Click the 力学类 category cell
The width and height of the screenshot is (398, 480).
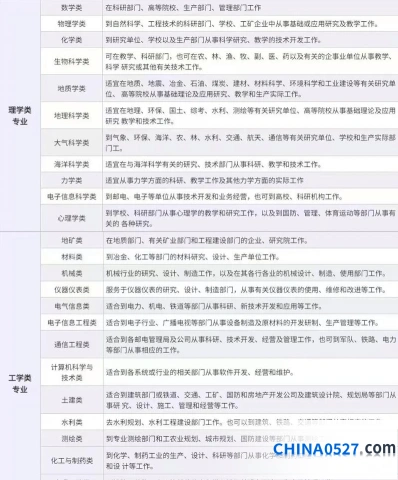coord(72,181)
